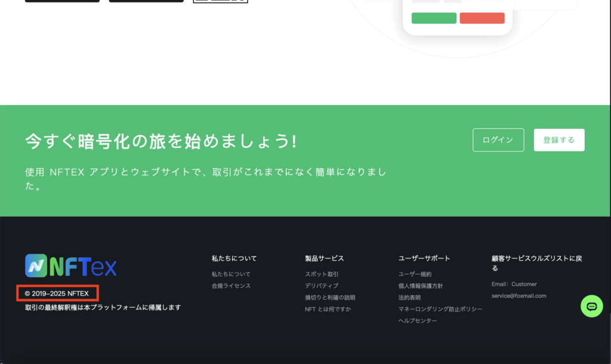Click © 2019–2025 NFTEX copyright text
The width and height of the screenshot is (611, 364).
coord(57,294)
